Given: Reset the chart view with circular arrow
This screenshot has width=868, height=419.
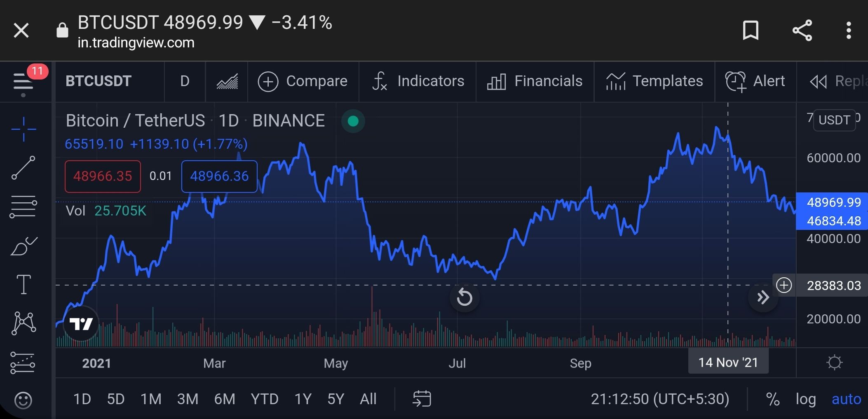Looking at the screenshot, I should pyautogui.click(x=464, y=297).
